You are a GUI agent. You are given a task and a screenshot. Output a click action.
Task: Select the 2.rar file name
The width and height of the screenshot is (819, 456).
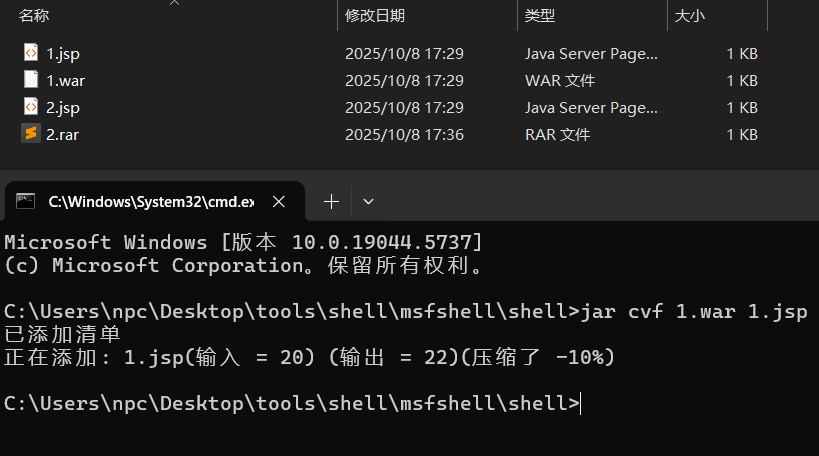click(x=62, y=134)
